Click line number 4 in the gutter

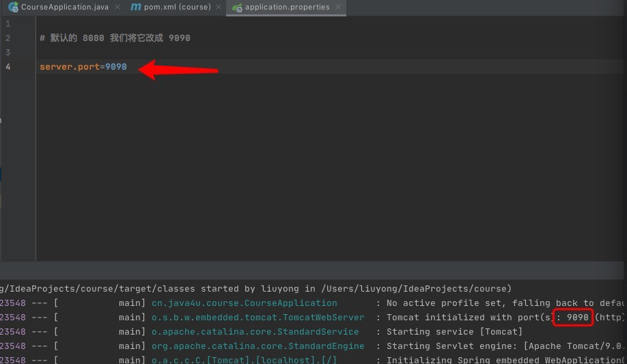(x=8, y=67)
